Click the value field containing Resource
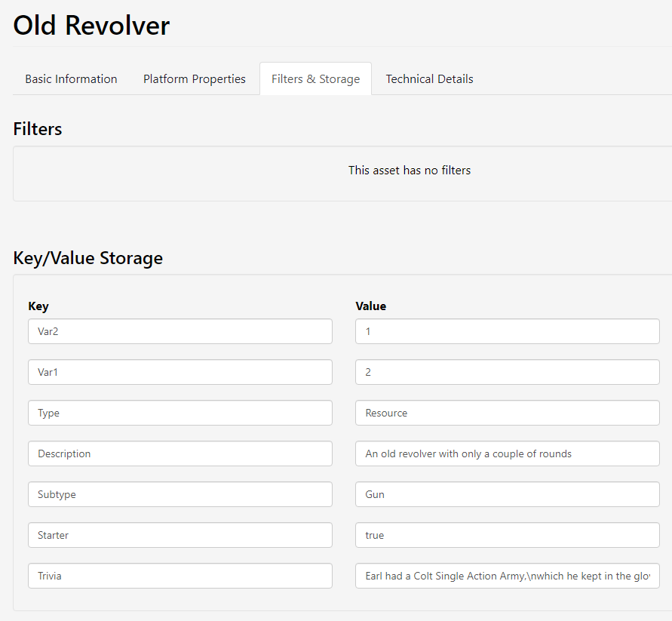672x621 pixels. pos(507,413)
